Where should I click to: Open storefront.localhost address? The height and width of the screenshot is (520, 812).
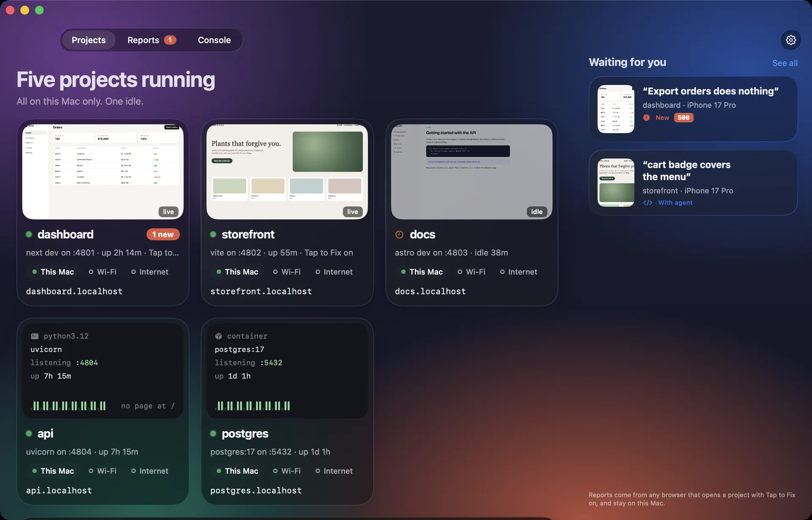(261, 292)
